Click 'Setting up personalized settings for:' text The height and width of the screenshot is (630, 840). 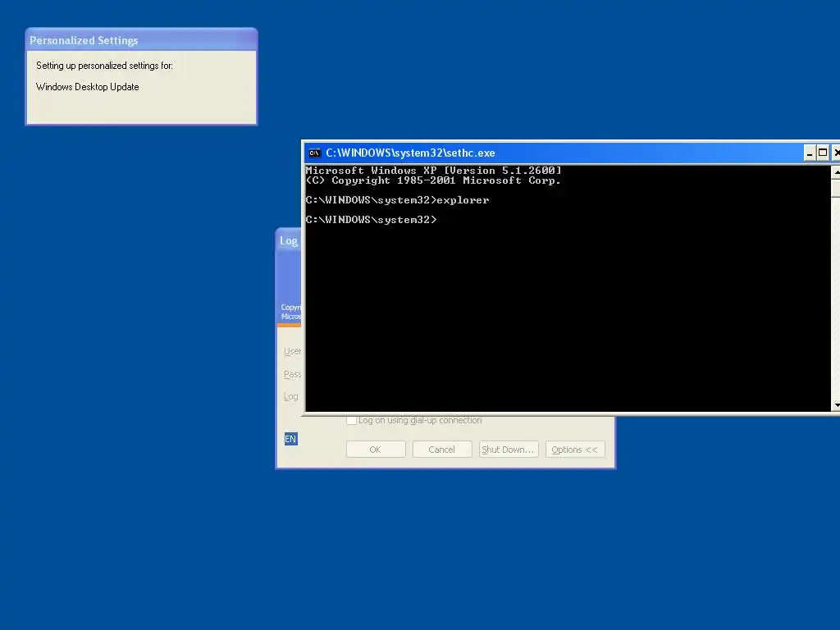pyautogui.click(x=104, y=66)
